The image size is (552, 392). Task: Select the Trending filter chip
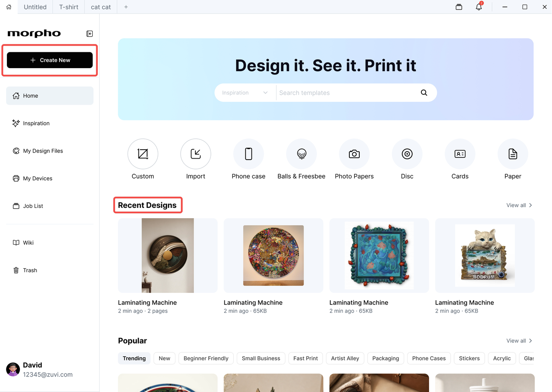[x=134, y=358]
